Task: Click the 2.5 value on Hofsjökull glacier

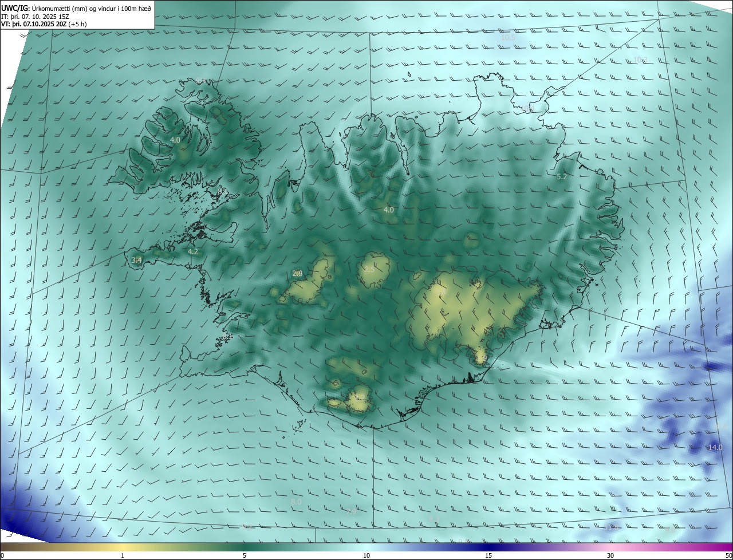Action: [x=369, y=270]
